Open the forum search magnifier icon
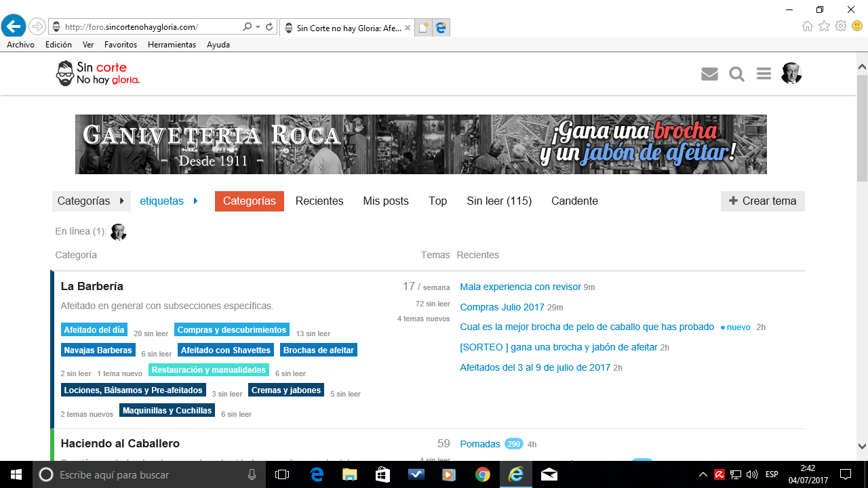 [737, 74]
